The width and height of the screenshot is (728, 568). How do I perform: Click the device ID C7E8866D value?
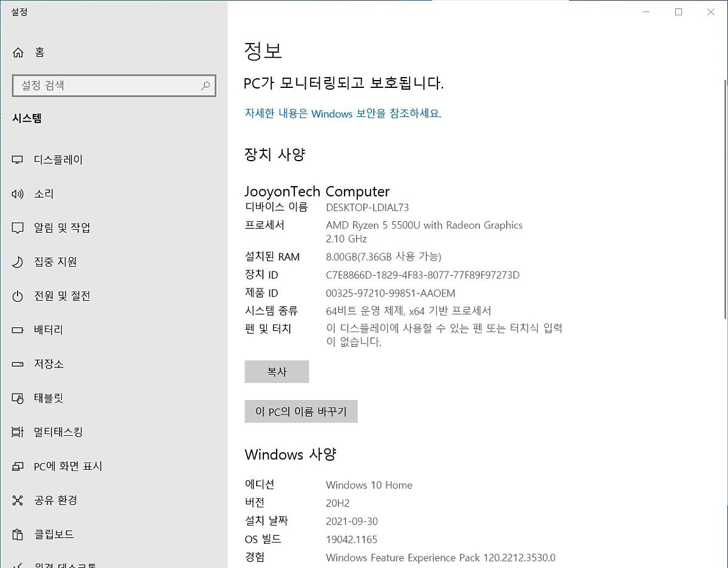pyautogui.click(x=423, y=275)
